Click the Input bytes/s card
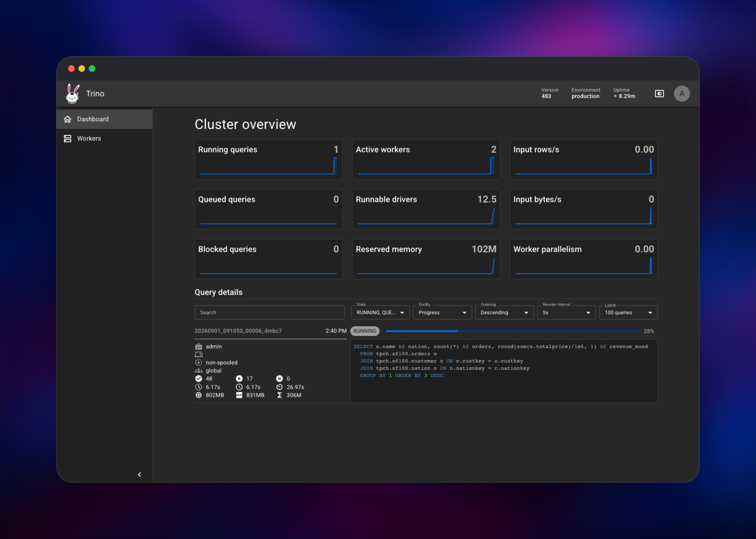 tap(584, 209)
